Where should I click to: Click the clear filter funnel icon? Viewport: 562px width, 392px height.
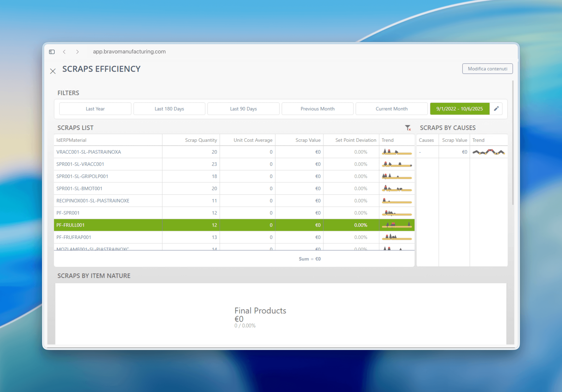(x=408, y=128)
